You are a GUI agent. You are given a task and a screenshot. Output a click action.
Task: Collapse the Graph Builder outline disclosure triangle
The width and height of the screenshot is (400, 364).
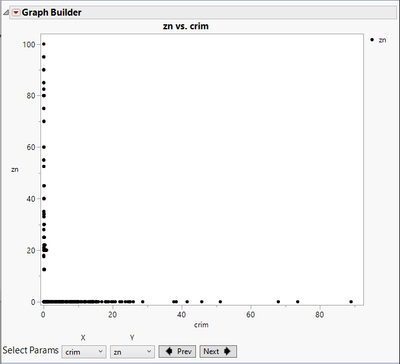pos(5,13)
